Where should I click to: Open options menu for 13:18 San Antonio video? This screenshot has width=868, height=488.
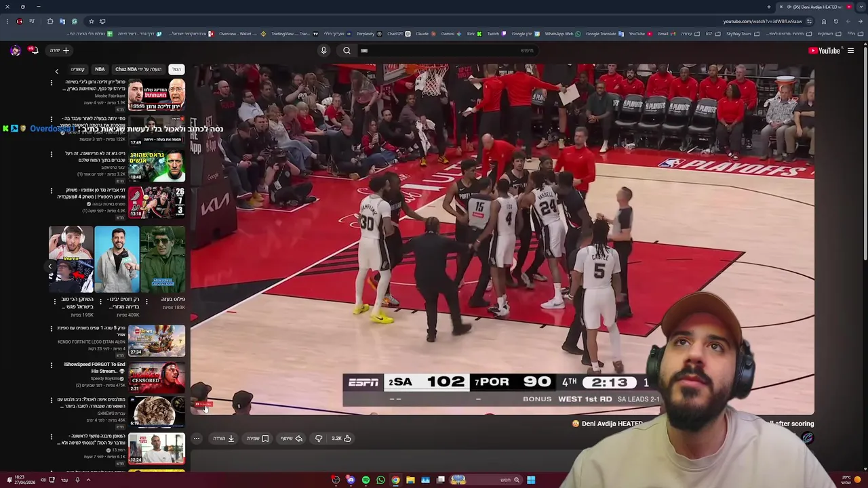pos(52,191)
